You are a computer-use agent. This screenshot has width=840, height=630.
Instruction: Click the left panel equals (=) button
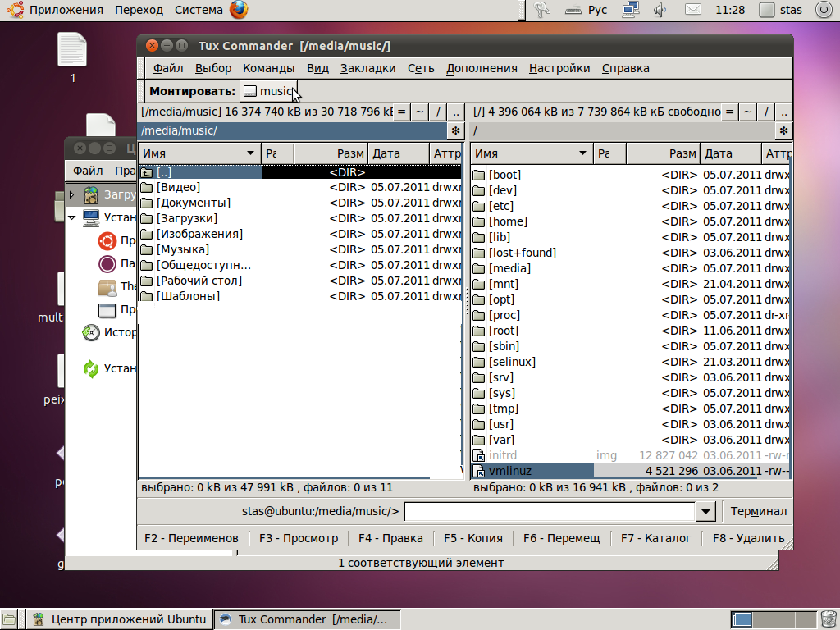click(x=401, y=112)
